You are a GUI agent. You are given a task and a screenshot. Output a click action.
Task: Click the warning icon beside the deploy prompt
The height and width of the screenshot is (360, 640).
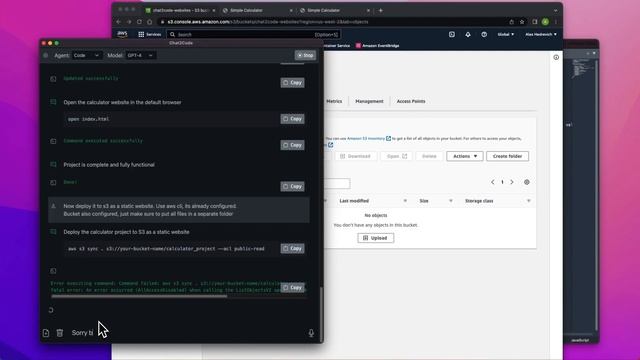53,206
